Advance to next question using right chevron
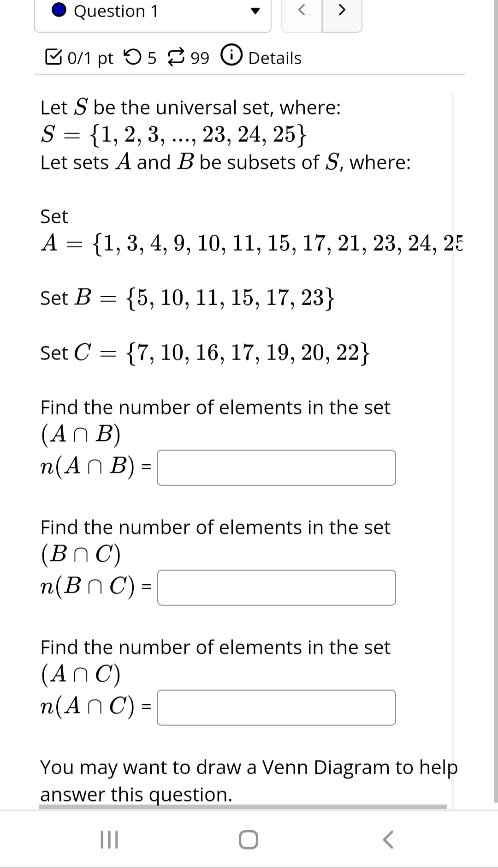 coord(342,10)
